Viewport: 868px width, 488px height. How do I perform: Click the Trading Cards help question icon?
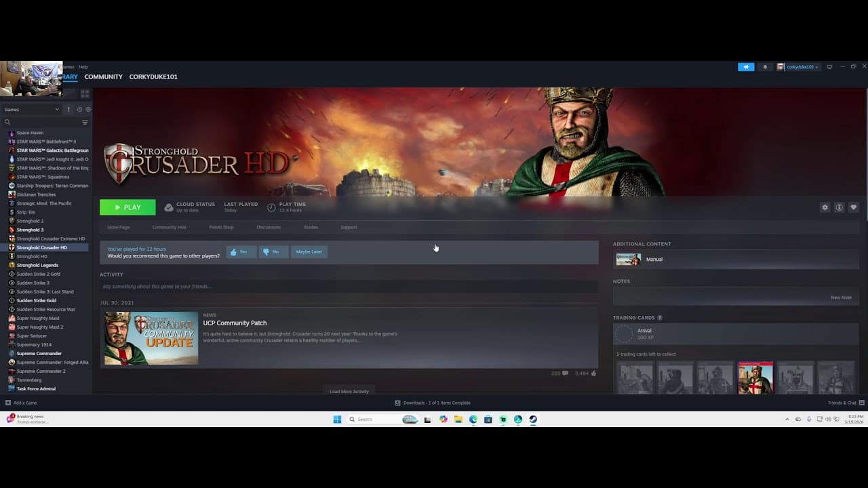click(660, 318)
